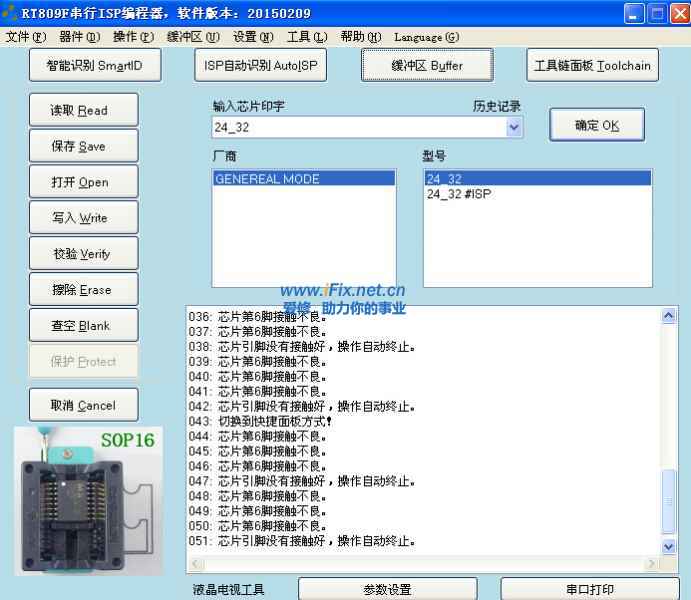The height and width of the screenshot is (600, 691).
Task: Click the 擦除 Erase button
Action: tap(84, 289)
